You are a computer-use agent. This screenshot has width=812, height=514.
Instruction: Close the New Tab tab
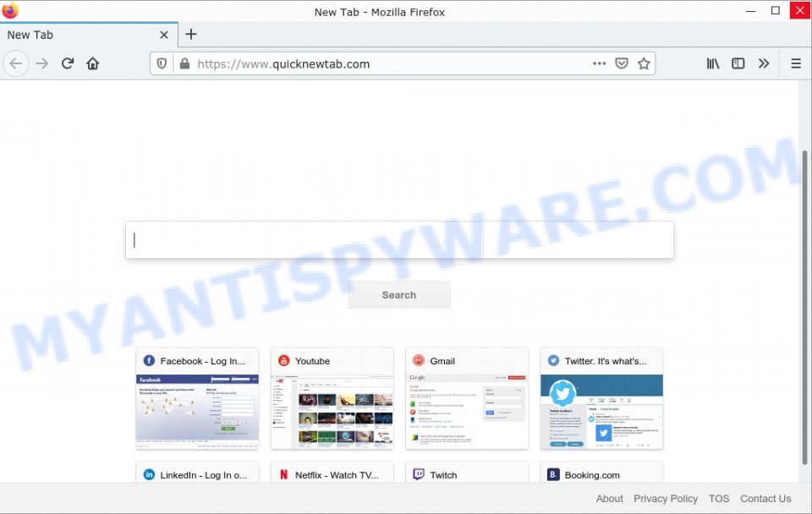coord(163,35)
